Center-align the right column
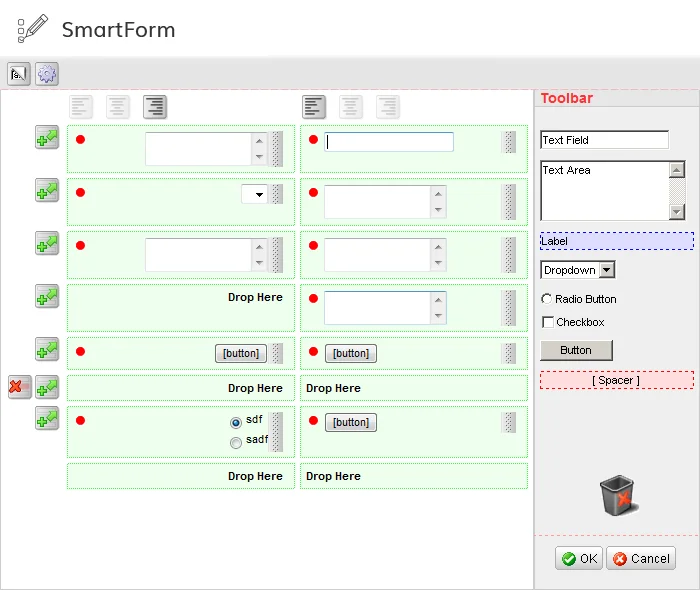The image size is (700, 590). [x=351, y=107]
